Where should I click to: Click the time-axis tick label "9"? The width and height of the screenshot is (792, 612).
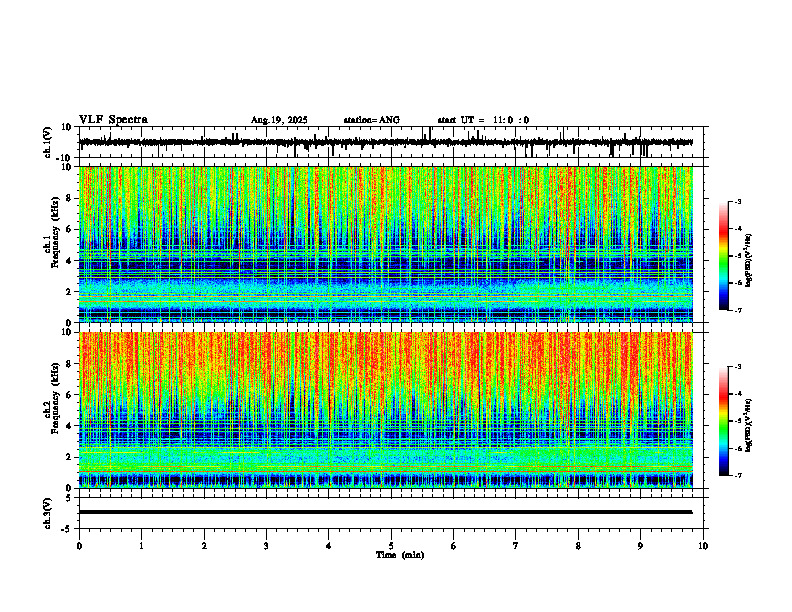coord(640,546)
